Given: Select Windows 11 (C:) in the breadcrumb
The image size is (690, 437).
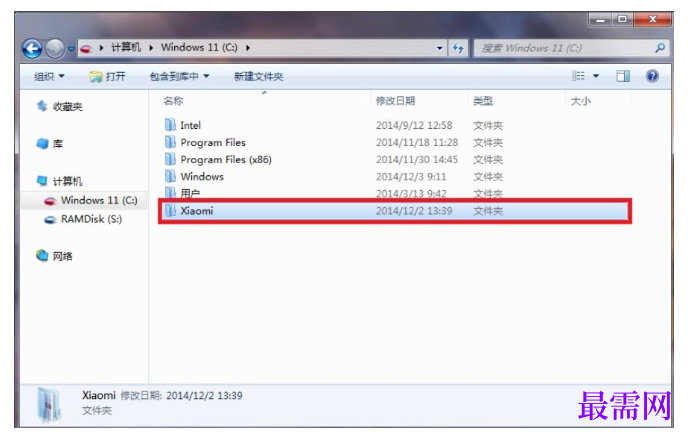Looking at the screenshot, I should click(199, 48).
